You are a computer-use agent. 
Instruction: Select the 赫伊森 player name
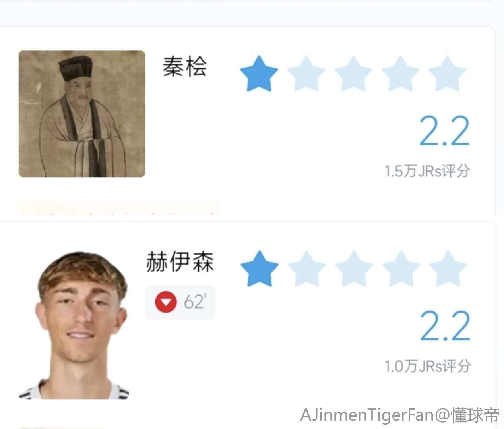point(180,262)
